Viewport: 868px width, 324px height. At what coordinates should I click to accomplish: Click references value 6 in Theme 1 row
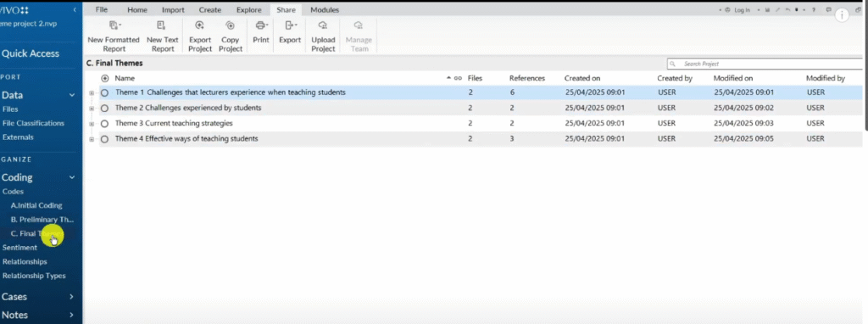coord(513,92)
